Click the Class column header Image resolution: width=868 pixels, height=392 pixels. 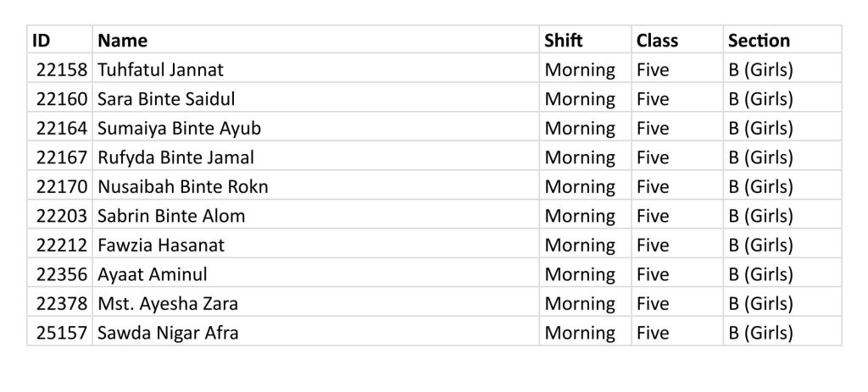click(x=657, y=41)
